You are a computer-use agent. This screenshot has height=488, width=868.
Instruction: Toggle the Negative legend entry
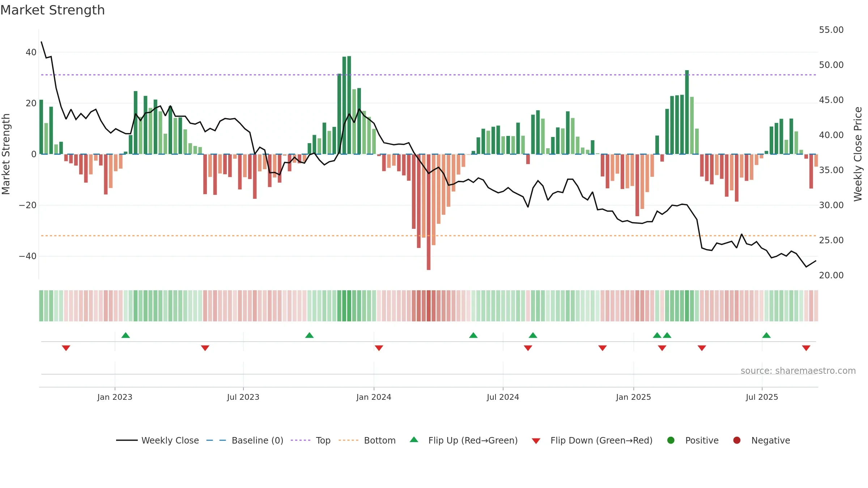click(x=761, y=440)
